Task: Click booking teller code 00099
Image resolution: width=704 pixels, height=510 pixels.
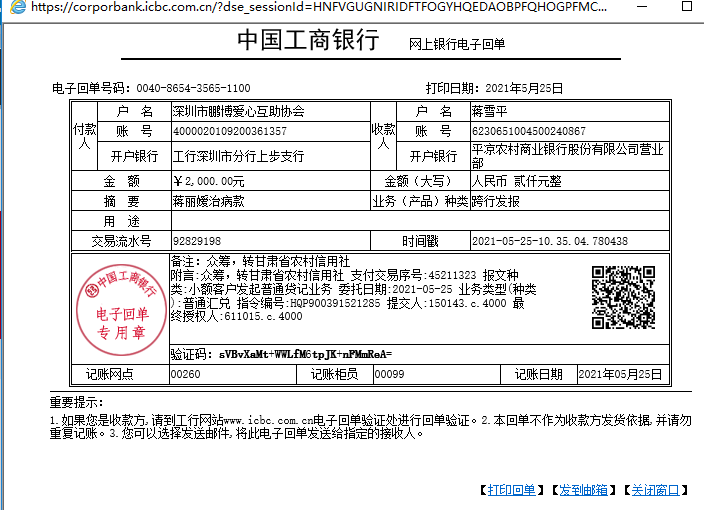Action: coord(389,374)
